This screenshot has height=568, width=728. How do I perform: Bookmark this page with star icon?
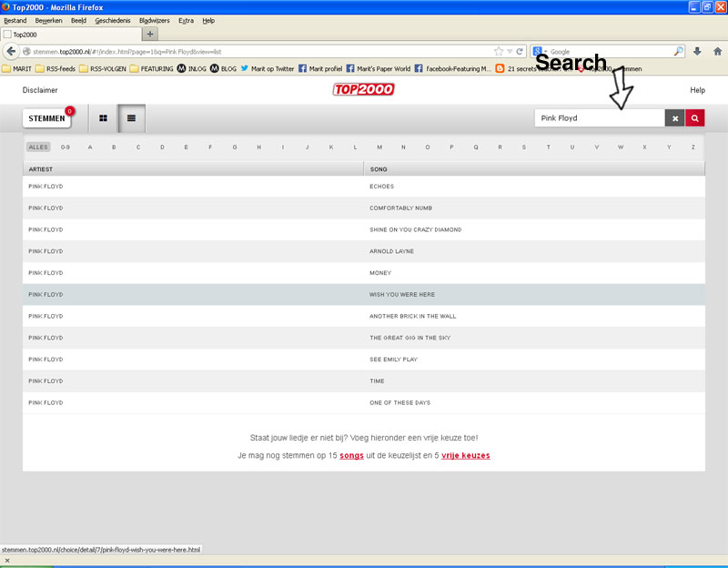tap(499, 51)
